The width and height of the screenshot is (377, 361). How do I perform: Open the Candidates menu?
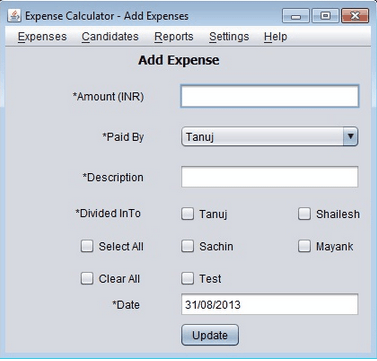110,36
